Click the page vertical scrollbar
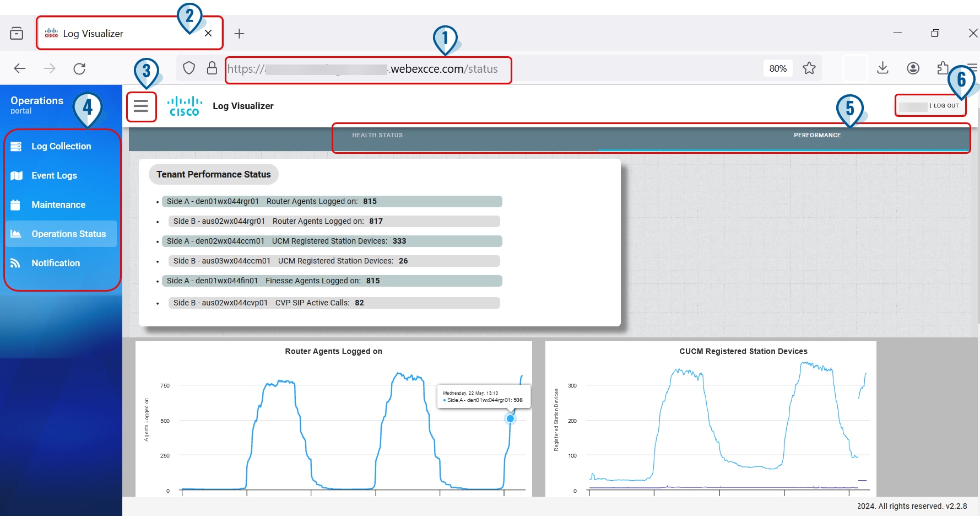This screenshot has height=516, width=980. tap(978, 215)
